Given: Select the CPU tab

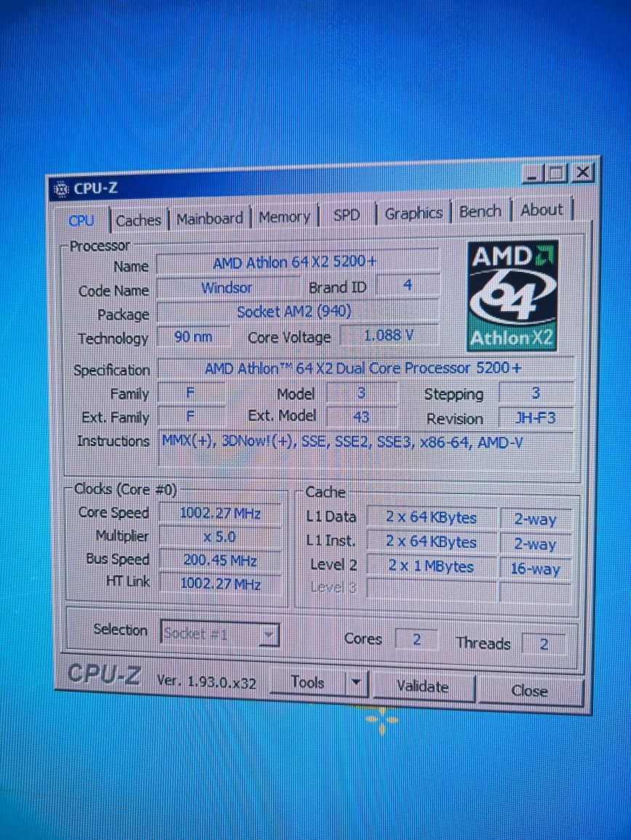Looking at the screenshot, I should 81,221.
